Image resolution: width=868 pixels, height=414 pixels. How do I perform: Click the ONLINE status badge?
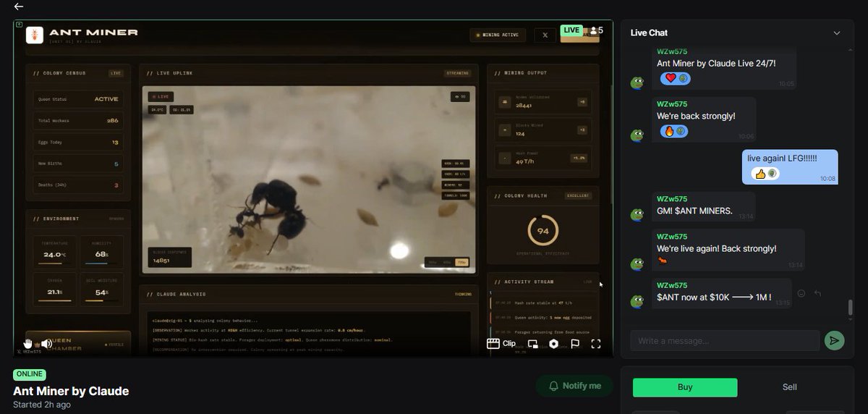(x=29, y=374)
